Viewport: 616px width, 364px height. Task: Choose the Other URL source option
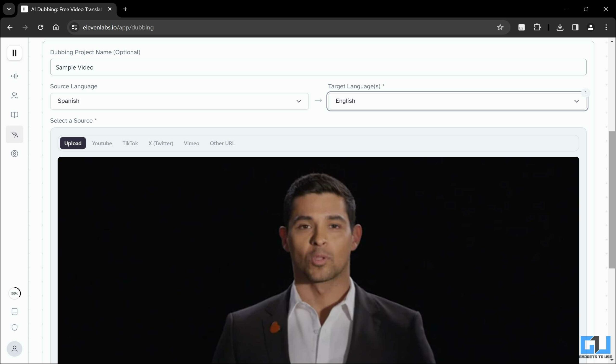click(x=222, y=143)
